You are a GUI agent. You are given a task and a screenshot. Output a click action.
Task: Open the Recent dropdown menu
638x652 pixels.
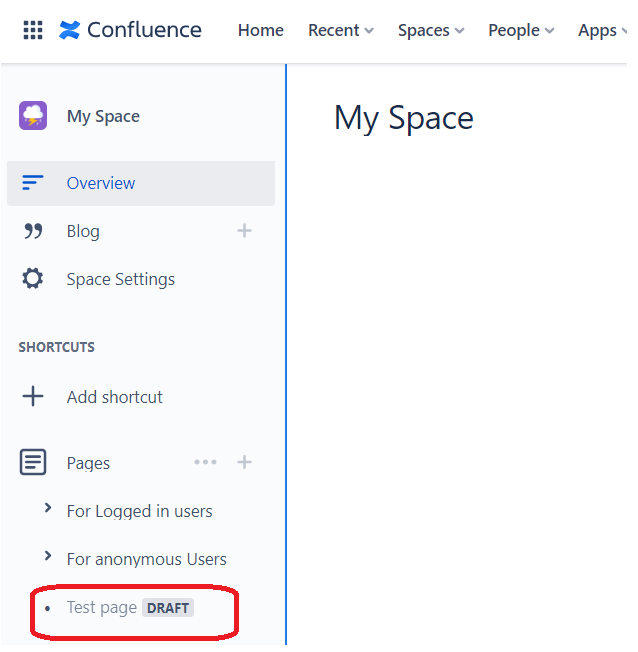click(341, 30)
